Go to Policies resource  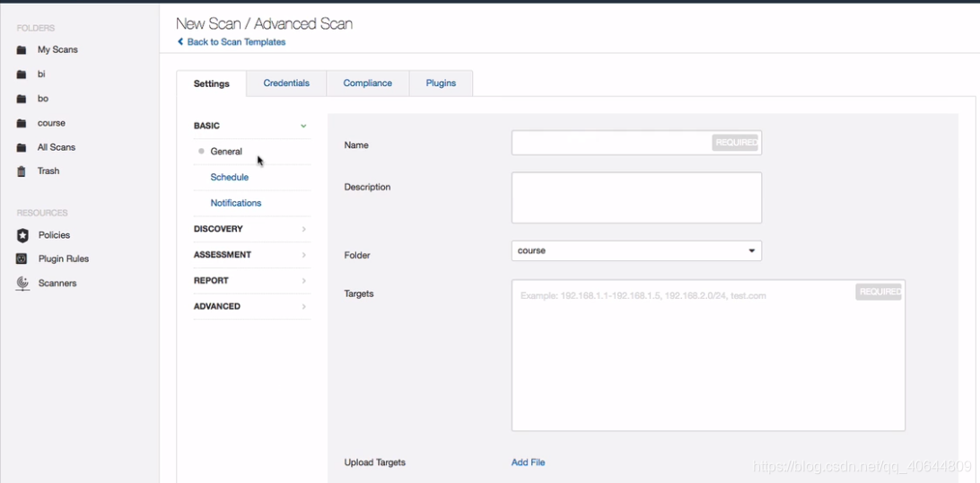coord(54,235)
